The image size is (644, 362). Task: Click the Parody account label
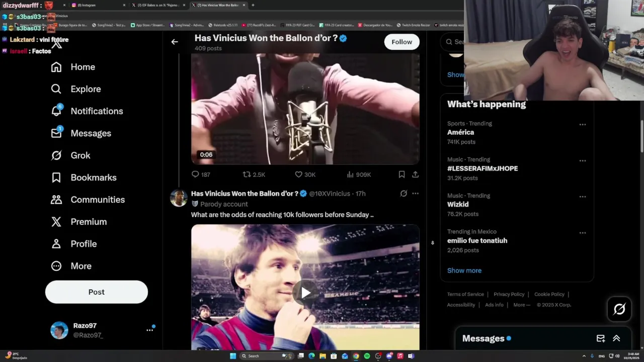pos(224,204)
